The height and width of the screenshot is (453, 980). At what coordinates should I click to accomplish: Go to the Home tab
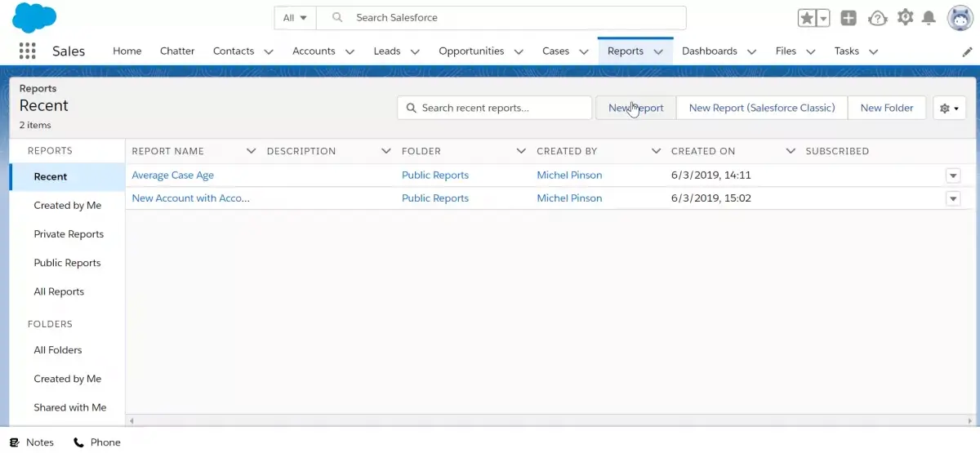click(x=127, y=51)
